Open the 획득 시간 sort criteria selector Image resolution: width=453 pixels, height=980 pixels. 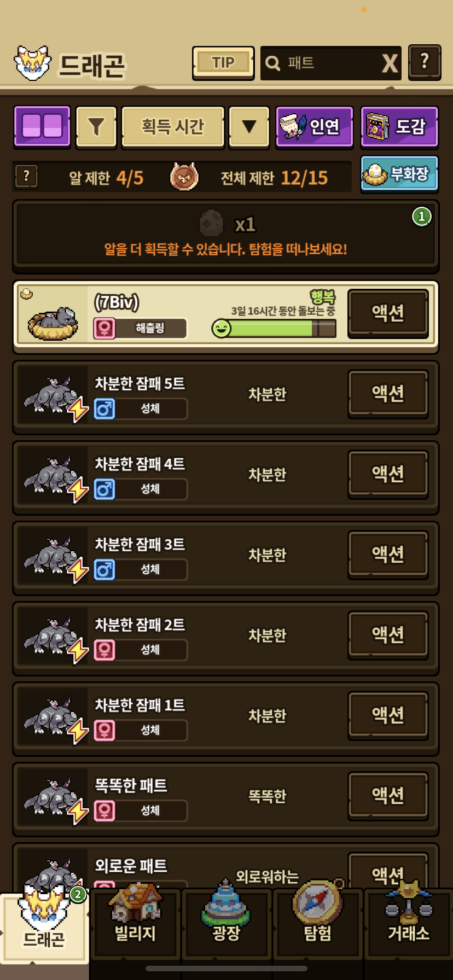(x=173, y=127)
